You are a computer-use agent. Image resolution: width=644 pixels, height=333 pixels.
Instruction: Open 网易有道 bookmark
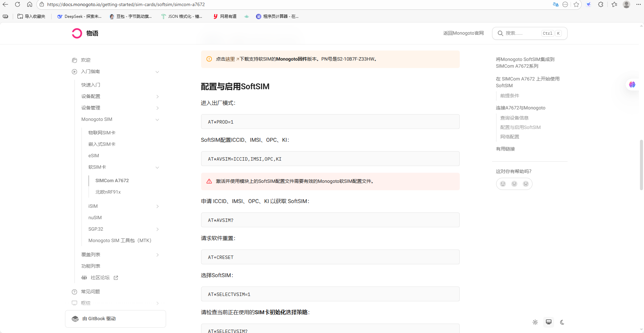tap(225, 16)
